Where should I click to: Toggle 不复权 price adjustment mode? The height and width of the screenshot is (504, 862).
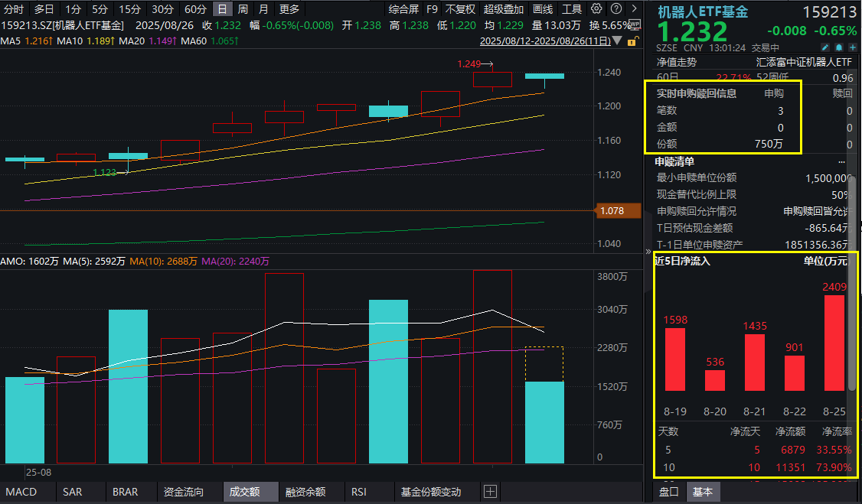(x=461, y=8)
